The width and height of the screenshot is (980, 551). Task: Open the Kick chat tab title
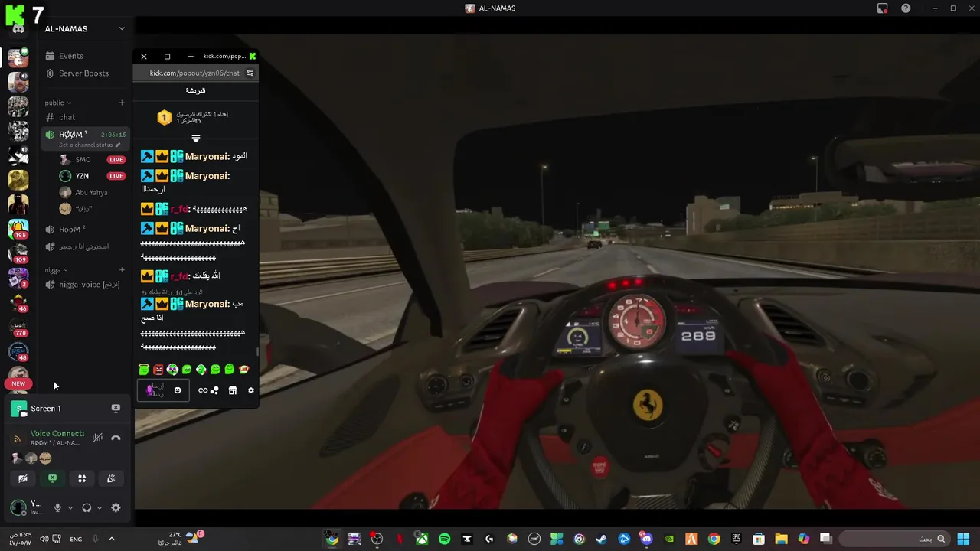[x=224, y=56]
